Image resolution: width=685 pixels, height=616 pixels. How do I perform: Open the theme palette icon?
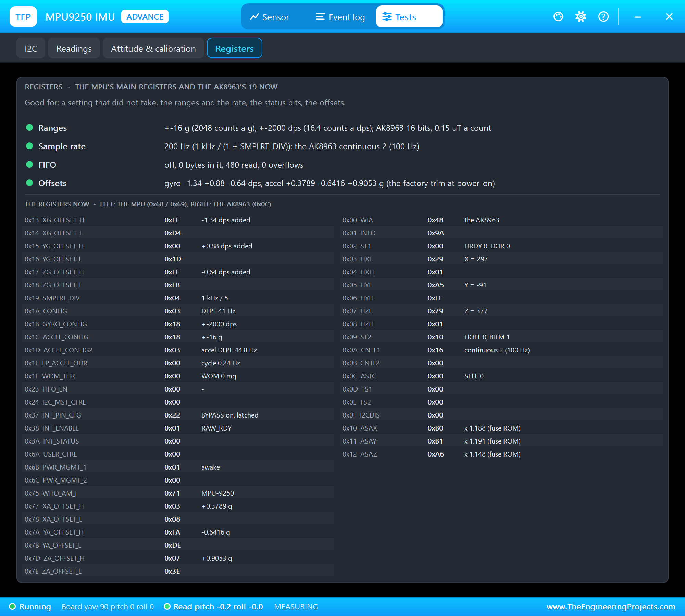(x=558, y=16)
